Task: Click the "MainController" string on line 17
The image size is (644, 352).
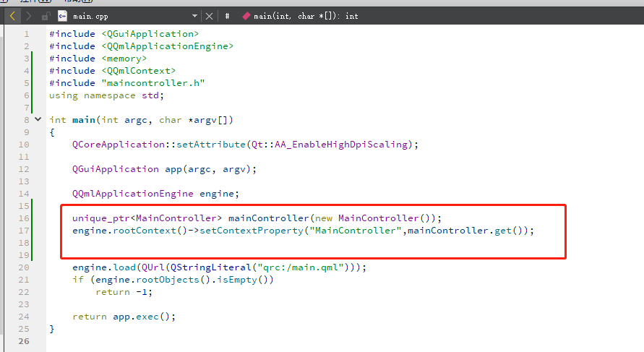Action: click(x=356, y=231)
